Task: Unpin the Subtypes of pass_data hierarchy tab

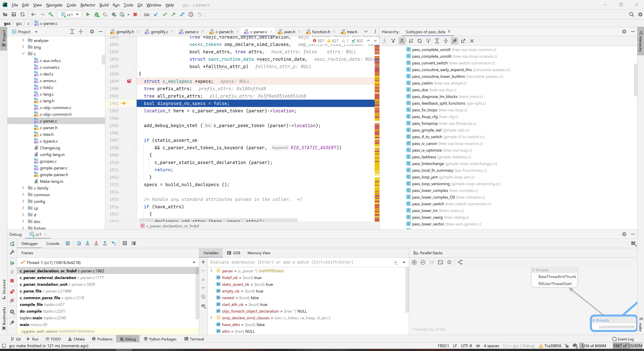Action: click(x=449, y=32)
